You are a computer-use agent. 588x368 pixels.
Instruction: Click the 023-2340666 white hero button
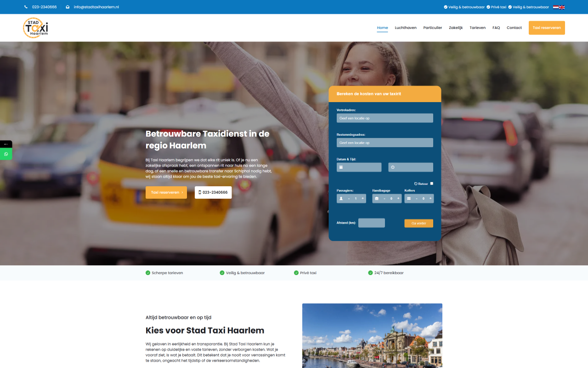(x=213, y=192)
